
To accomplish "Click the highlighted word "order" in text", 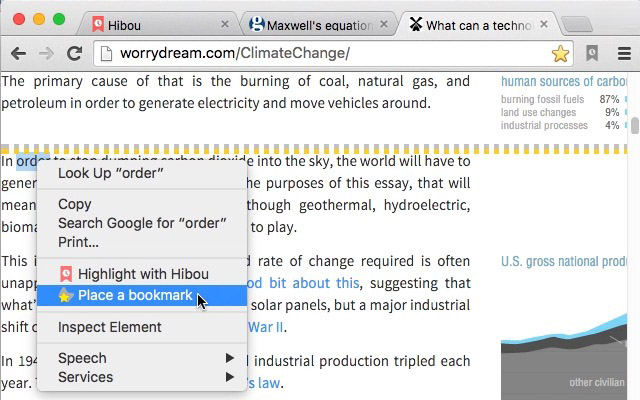I will [33, 161].
